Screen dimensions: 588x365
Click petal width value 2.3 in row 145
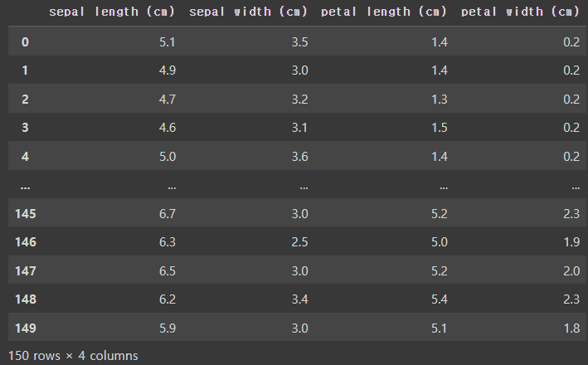coord(571,214)
